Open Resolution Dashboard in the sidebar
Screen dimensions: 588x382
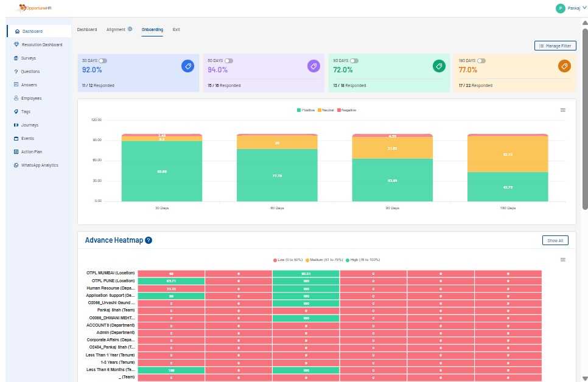point(41,44)
